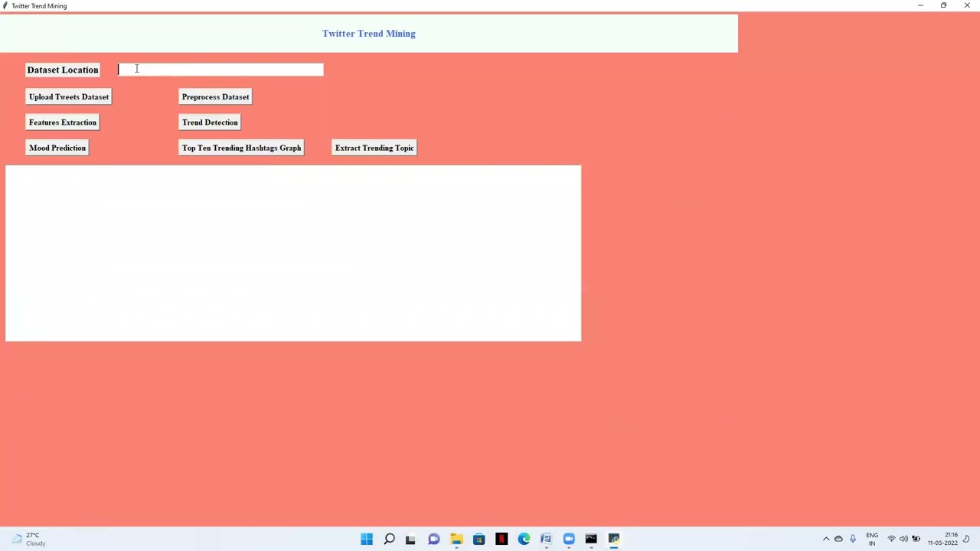Show hidden system tray icons

coord(826,539)
